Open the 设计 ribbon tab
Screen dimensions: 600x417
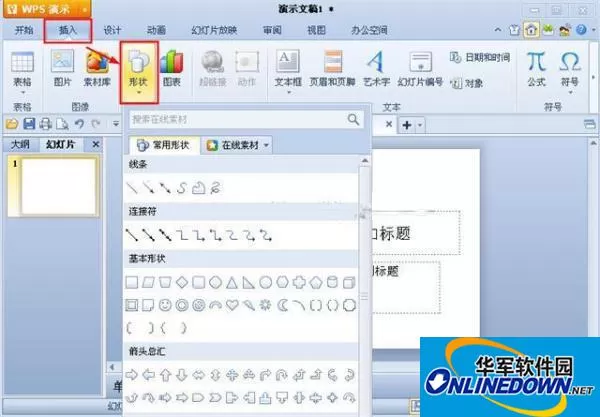click(112, 30)
